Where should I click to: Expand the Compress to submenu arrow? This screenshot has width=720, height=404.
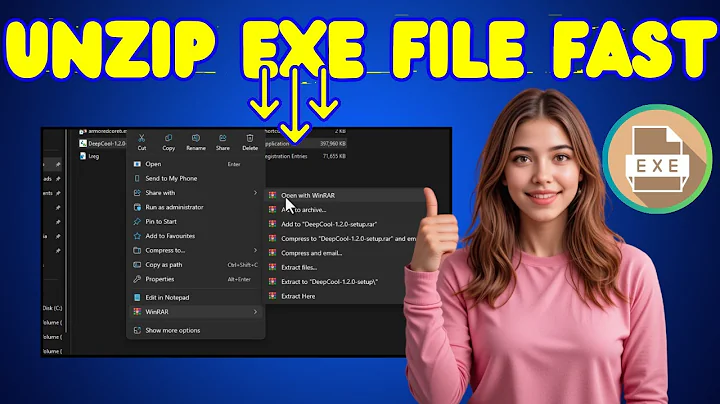point(255,250)
